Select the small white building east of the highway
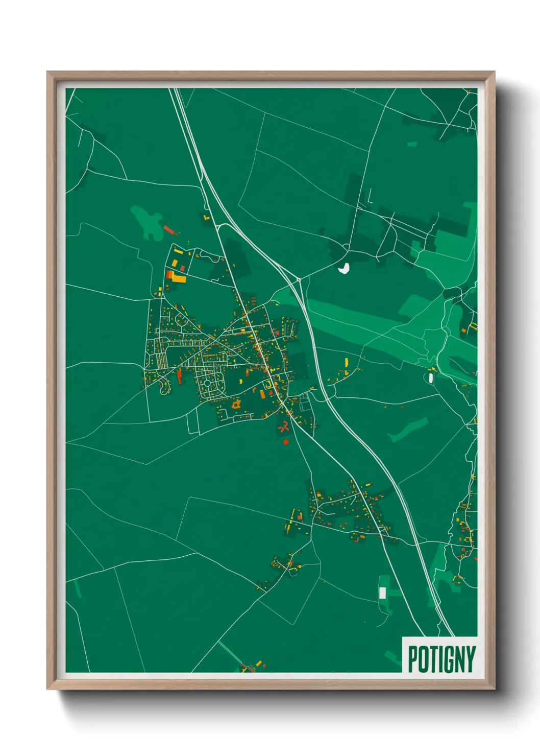The image size is (540, 756). pos(430,377)
